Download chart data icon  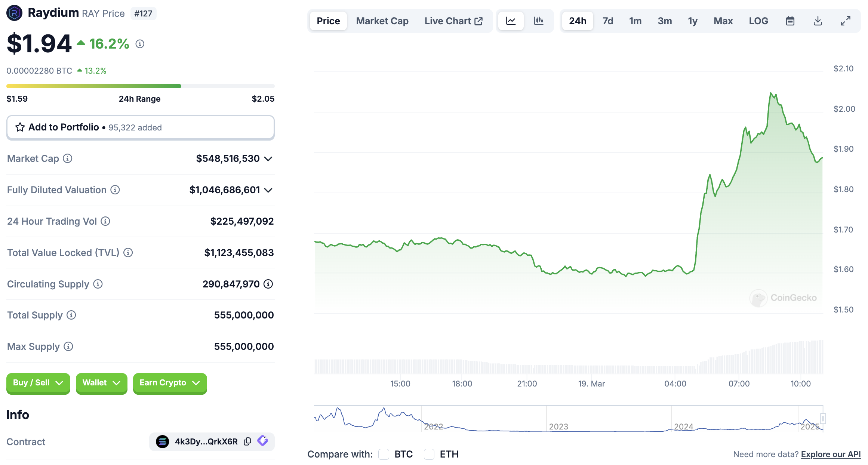click(x=818, y=21)
